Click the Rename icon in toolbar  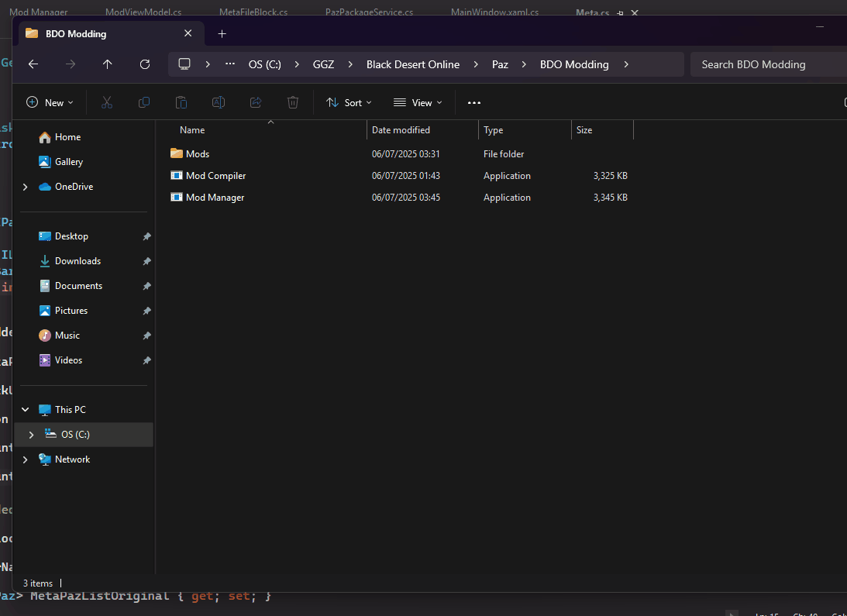219,102
